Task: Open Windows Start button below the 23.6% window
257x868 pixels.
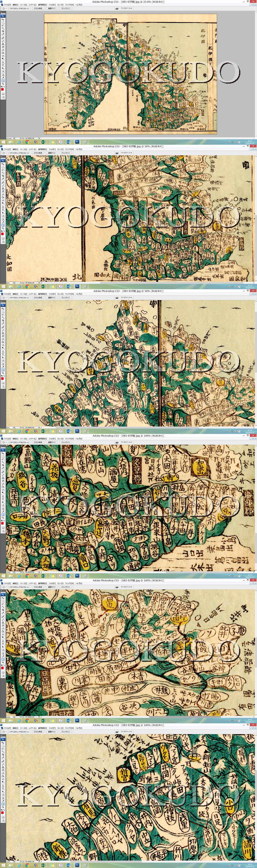Action: pyautogui.click(x=3, y=142)
